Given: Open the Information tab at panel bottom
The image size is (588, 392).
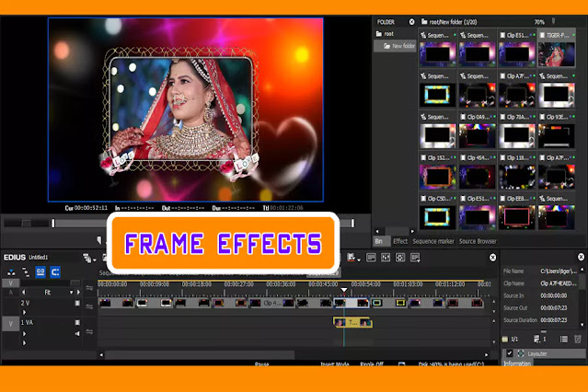Looking at the screenshot, I should tap(517, 363).
